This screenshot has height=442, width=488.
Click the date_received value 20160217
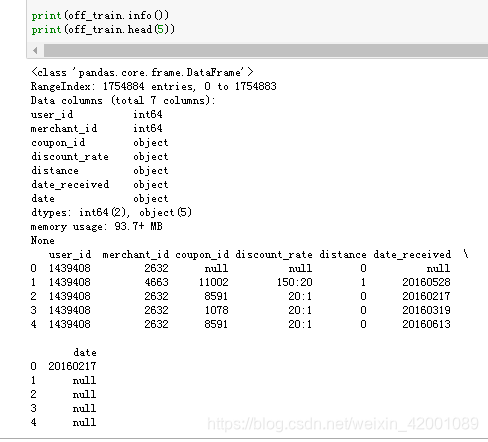[x=426, y=296]
